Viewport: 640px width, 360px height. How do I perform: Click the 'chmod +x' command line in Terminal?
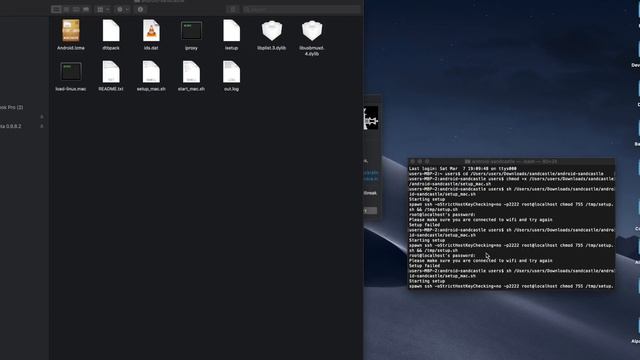[511, 181]
